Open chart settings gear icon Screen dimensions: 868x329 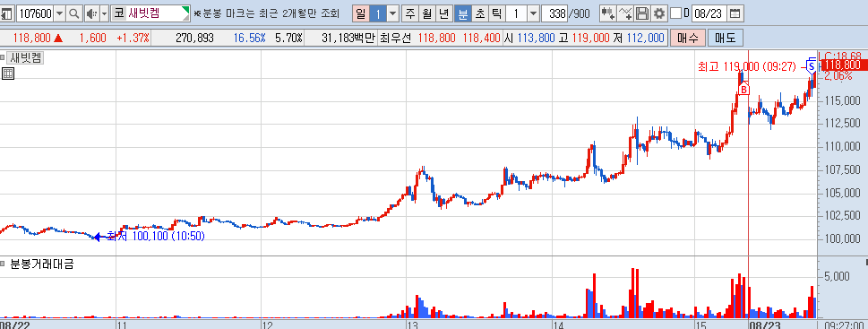click(x=658, y=13)
